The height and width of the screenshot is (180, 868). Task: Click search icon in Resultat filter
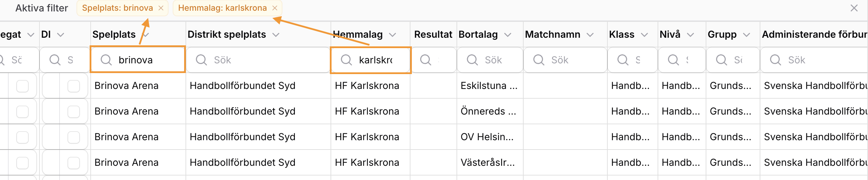pyautogui.click(x=425, y=60)
